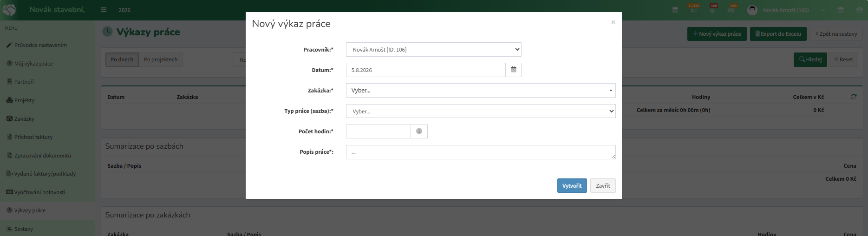Click the Summarizace po zakázkách heading
This screenshot has height=236, width=868.
[148, 215]
